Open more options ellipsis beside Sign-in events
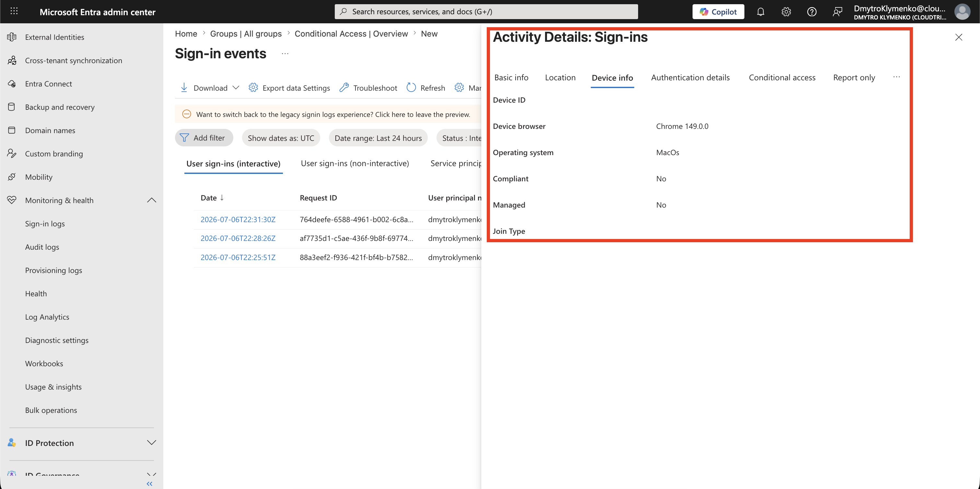980x489 pixels. [x=285, y=54]
